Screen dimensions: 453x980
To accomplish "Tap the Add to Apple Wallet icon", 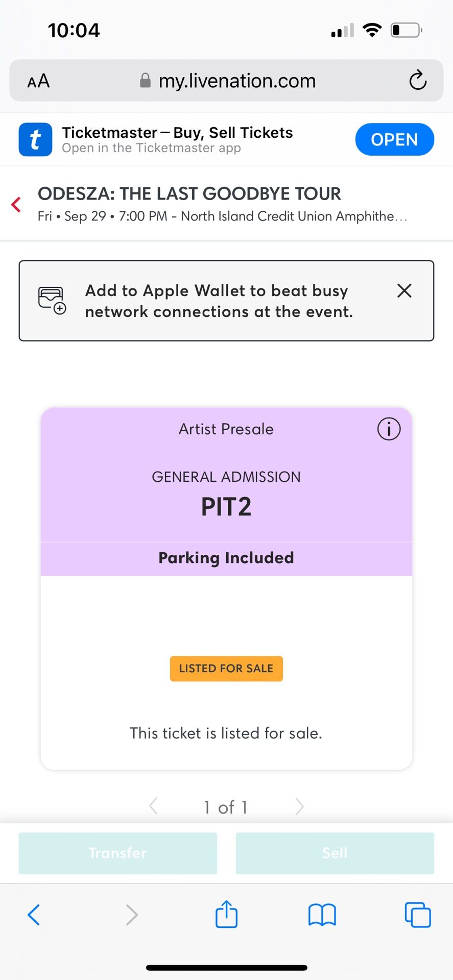I will coord(52,300).
